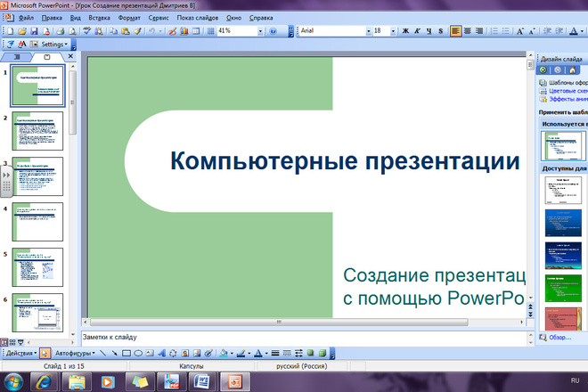Open 3-D style options

coord(323,353)
